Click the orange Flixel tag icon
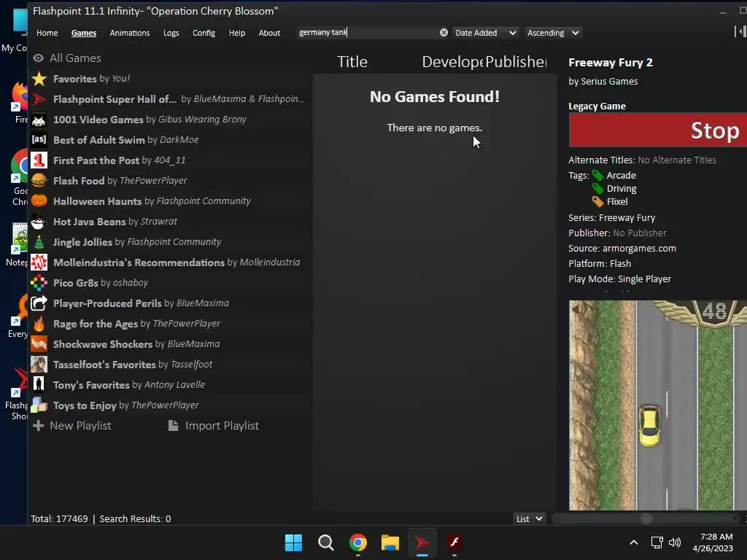Image resolution: width=747 pixels, height=560 pixels. [x=597, y=202]
